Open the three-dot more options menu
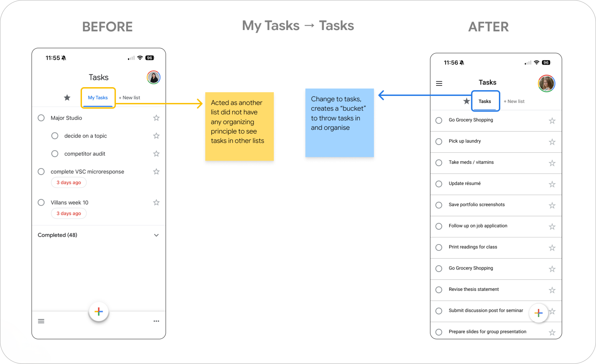Viewport: 596px width, 364px height. coord(156,321)
